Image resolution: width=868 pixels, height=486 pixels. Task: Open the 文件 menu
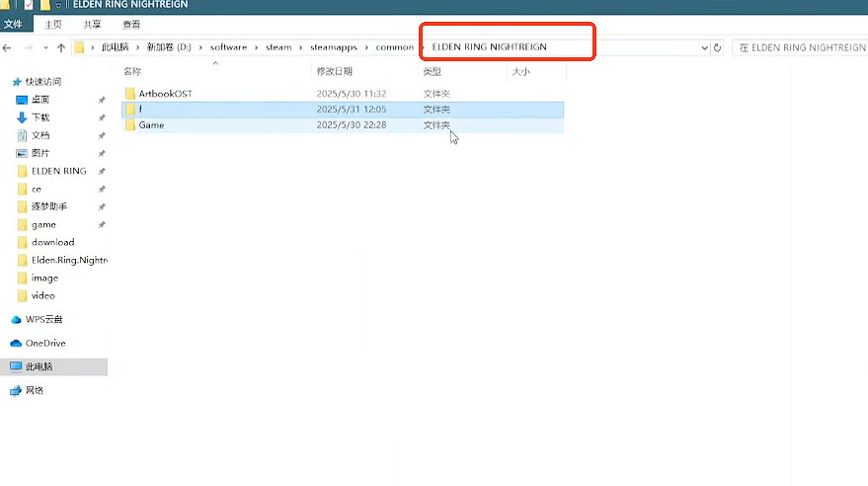(x=13, y=24)
